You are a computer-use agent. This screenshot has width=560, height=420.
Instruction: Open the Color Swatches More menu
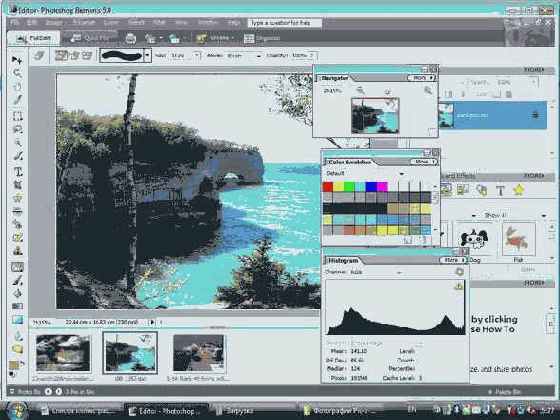click(424, 162)
